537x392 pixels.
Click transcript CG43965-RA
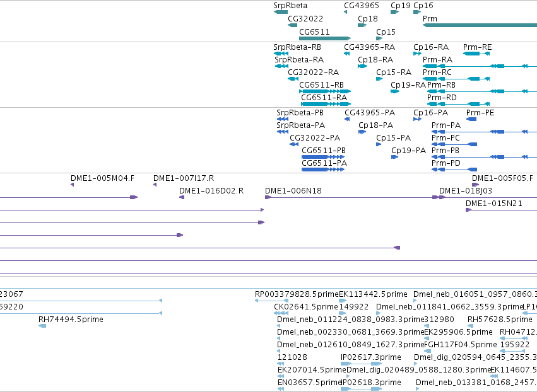pos(347,54)
